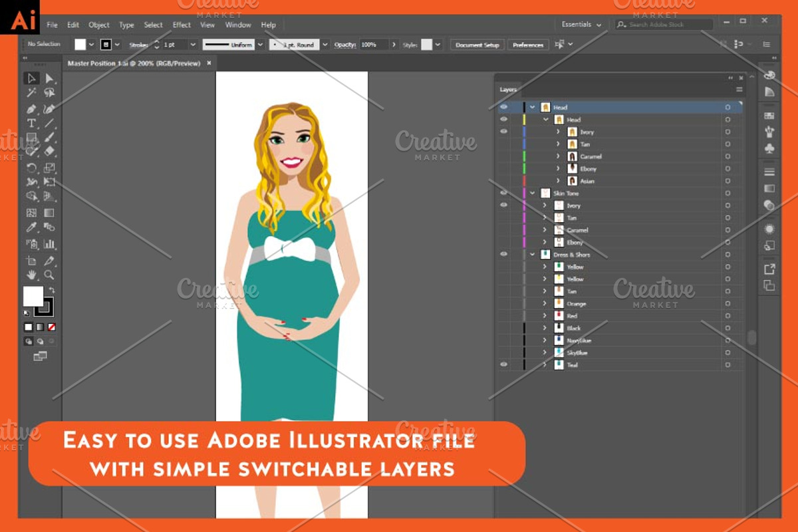Click the Document Setup button
This screenshot has width=798, height=532.
(x=477, y=45)
